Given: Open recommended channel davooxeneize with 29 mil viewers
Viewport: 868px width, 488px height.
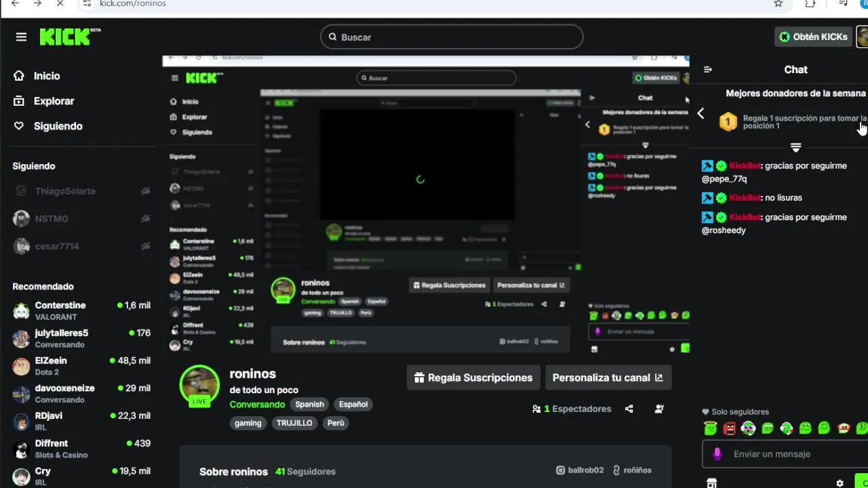Looking at the screenshot, I should 81,394.
